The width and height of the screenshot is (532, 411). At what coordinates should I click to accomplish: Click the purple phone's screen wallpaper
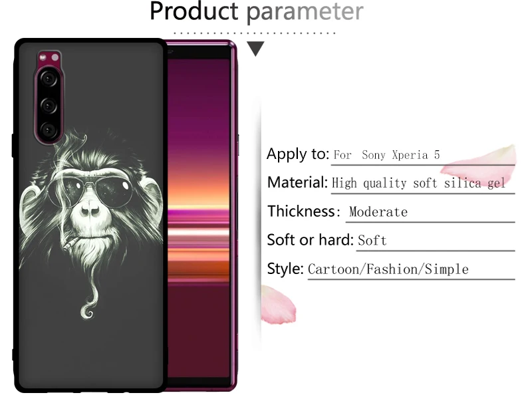tap(199, 217)
